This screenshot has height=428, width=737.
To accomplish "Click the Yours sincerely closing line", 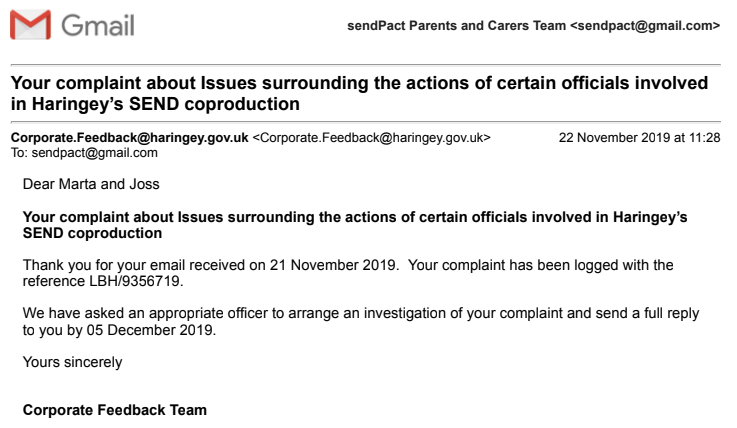I will click(x=72, y=361).
